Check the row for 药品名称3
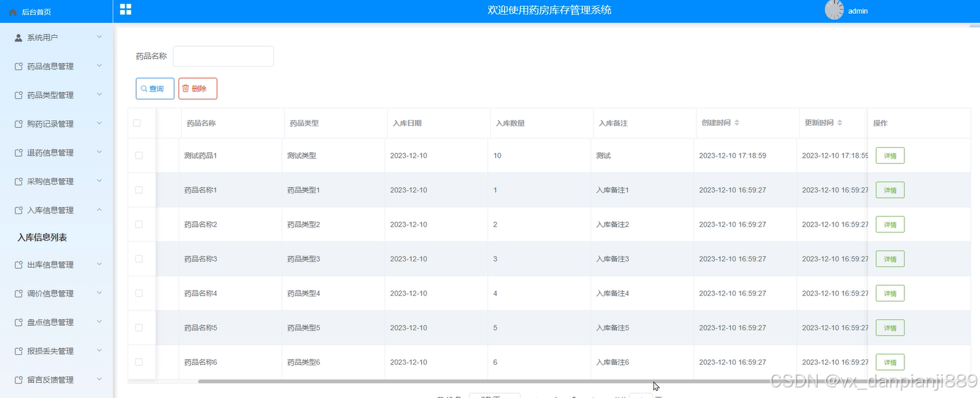980x398 pixels. pos(139,259)
